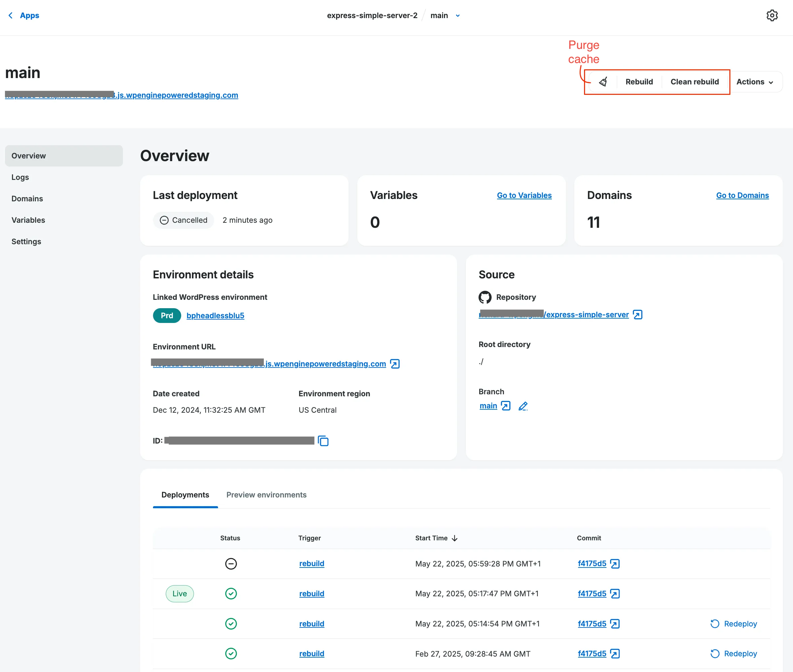
Task: Select Overview in the sidebar
Action: 64,156
